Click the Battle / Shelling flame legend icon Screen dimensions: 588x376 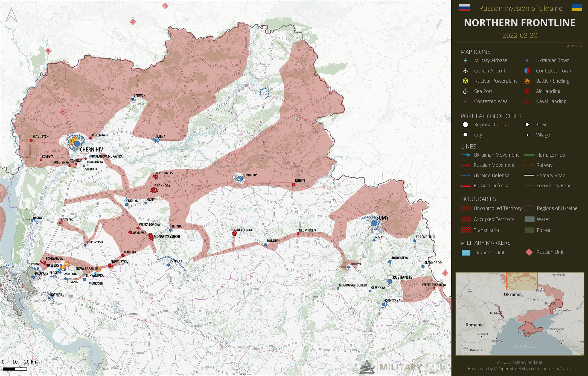point(527,81)
